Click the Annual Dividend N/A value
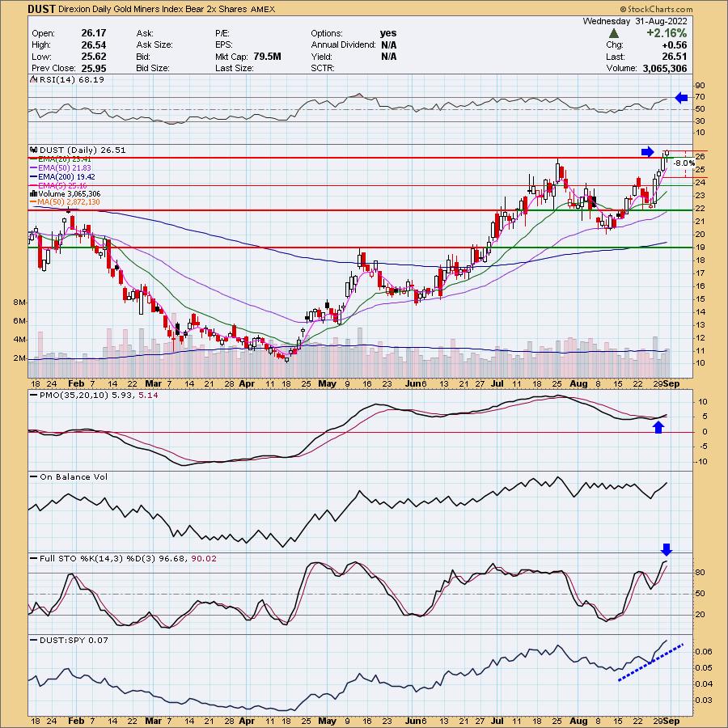Image resolution: width=728 pixels, height=728 pixels. click(388, 44)
